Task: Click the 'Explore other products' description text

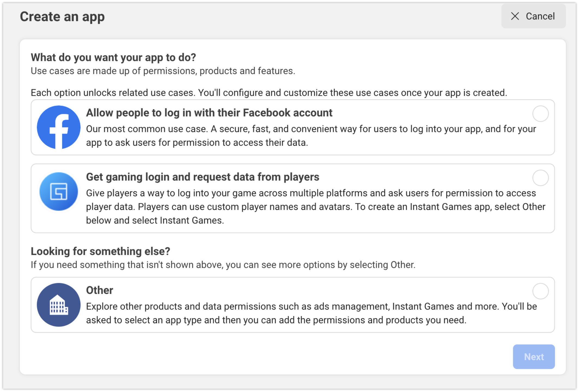Action: point(311,313)
